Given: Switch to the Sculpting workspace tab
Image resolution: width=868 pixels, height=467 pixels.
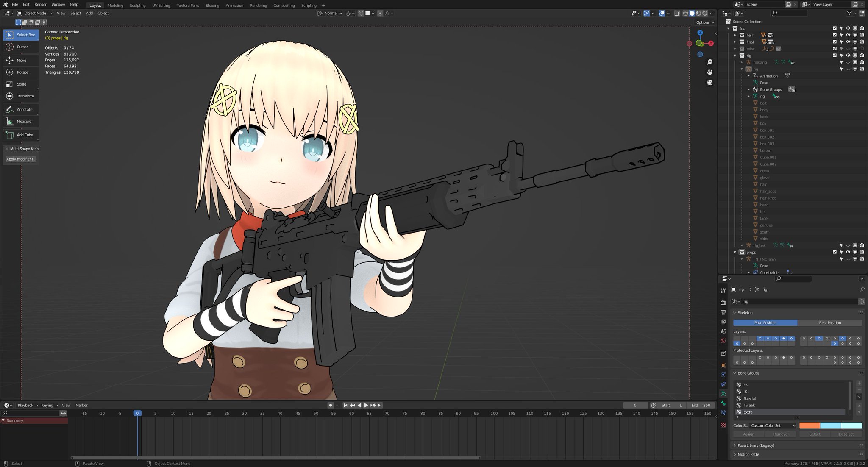Looking at the screenshot, I should click(x=137, y=6).
